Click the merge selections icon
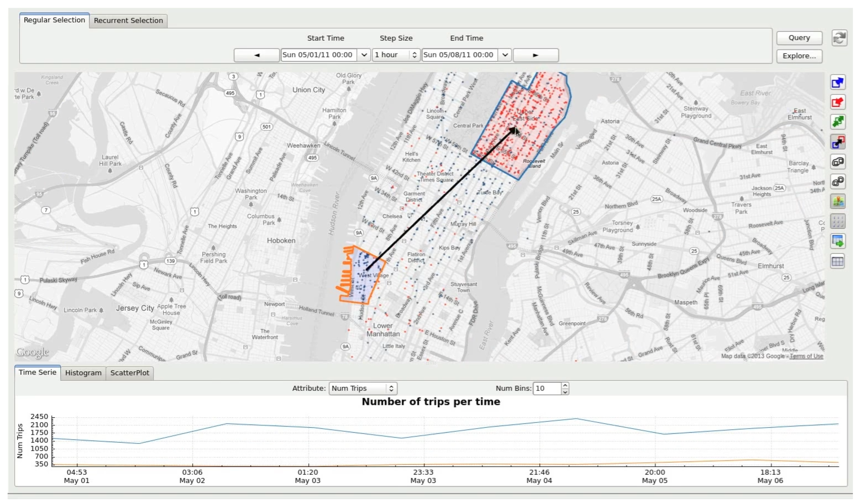This screenshot has height=504, width=859. pos(838,162)
